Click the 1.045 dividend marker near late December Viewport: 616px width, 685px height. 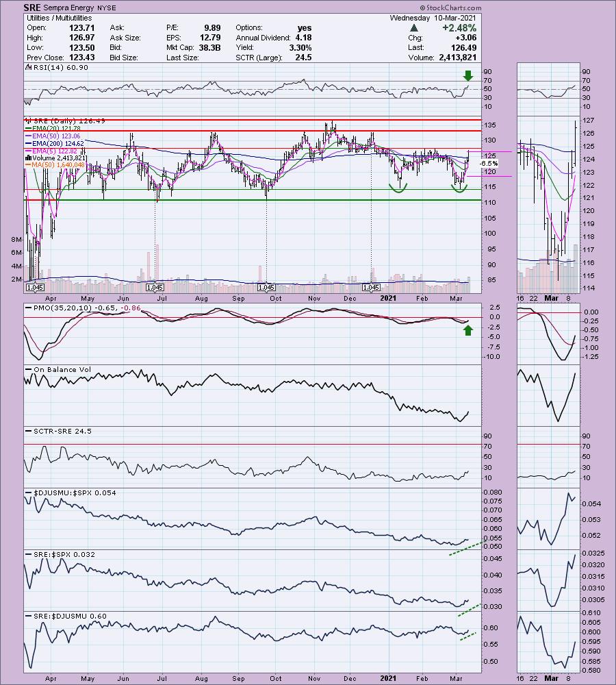pos(371,288)
